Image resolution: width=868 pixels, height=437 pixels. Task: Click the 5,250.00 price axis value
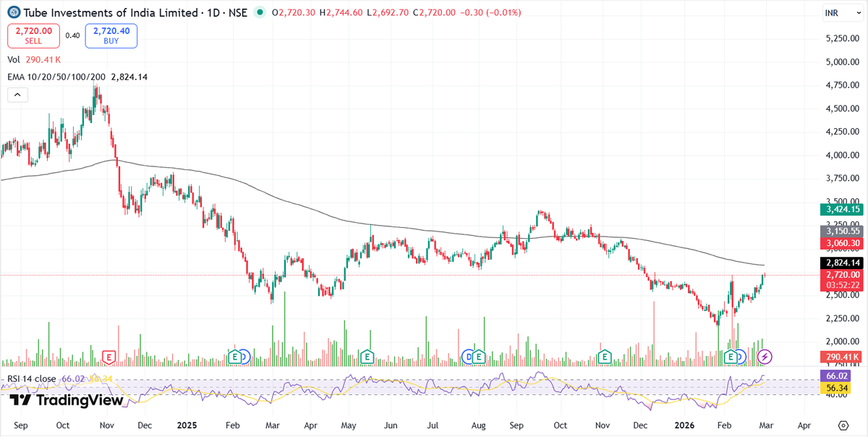coord(842,38)
